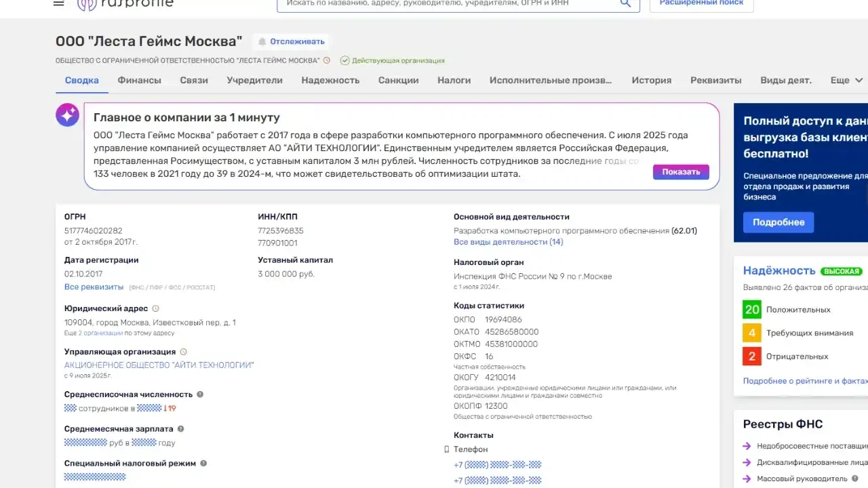Click green check near Действующая организация
This screenshot has width=868, height=488.
coord(345,60)
